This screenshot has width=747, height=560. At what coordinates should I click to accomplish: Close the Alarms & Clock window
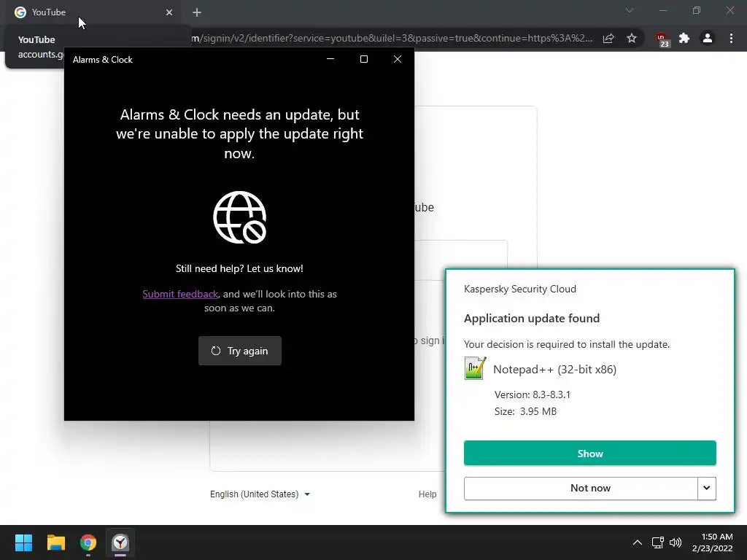pyautogui.click(x=398, y=59)
